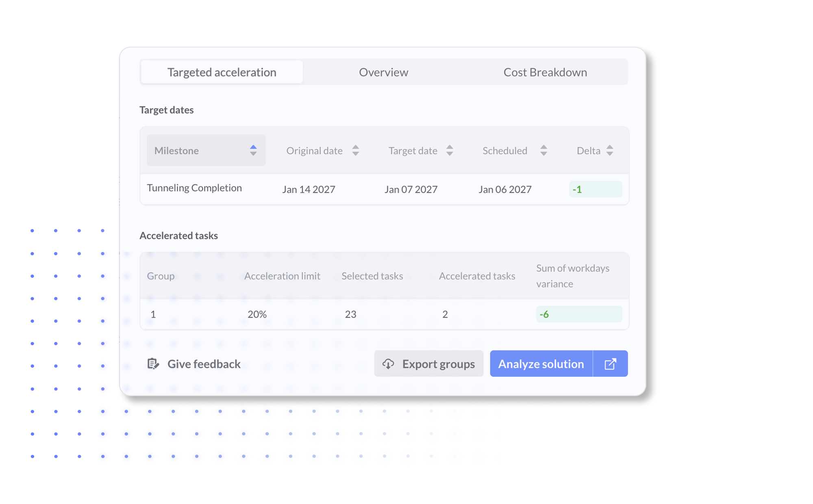Click the Acceleration limit column header
Screen dimensions: 813x504
tap(282, 276)
